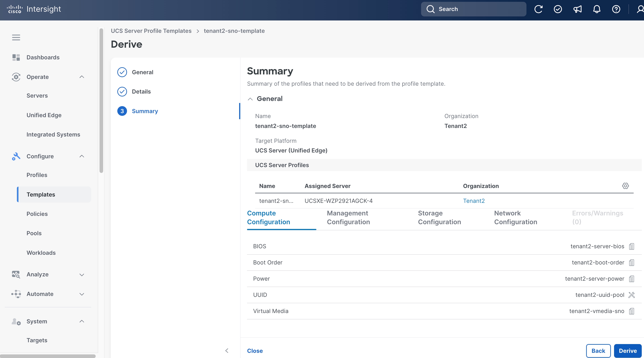Click the tenant2-sno-template breadcrumb
The width and height of the screenshot is (644, 358).
coord(234,31)
